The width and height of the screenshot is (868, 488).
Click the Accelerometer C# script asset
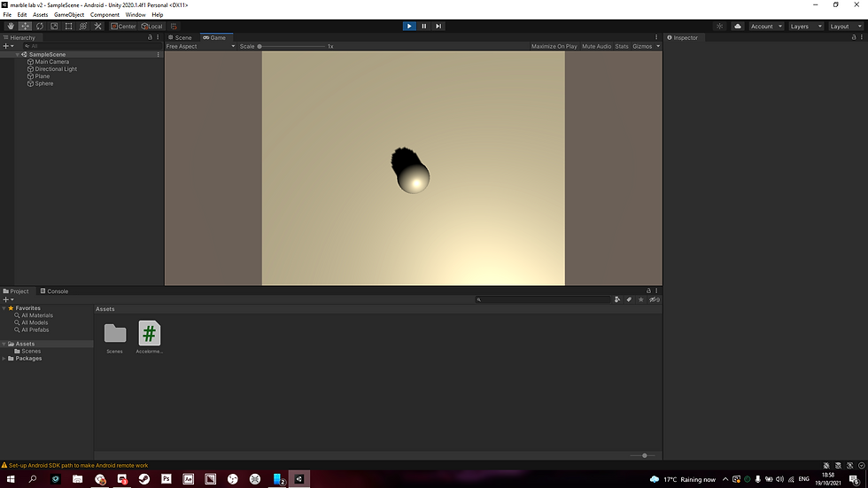pyautogui.click(x=150, y=334)
